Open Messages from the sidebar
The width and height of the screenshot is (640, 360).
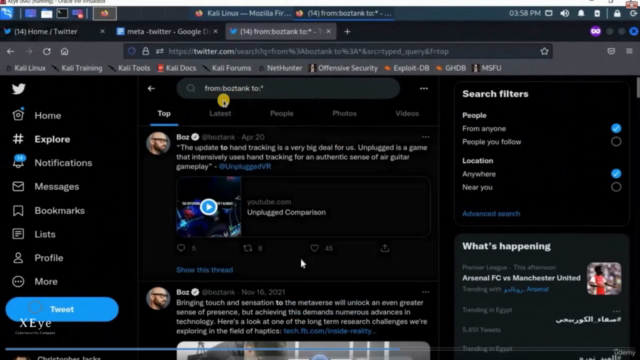[x=46, y=187]
